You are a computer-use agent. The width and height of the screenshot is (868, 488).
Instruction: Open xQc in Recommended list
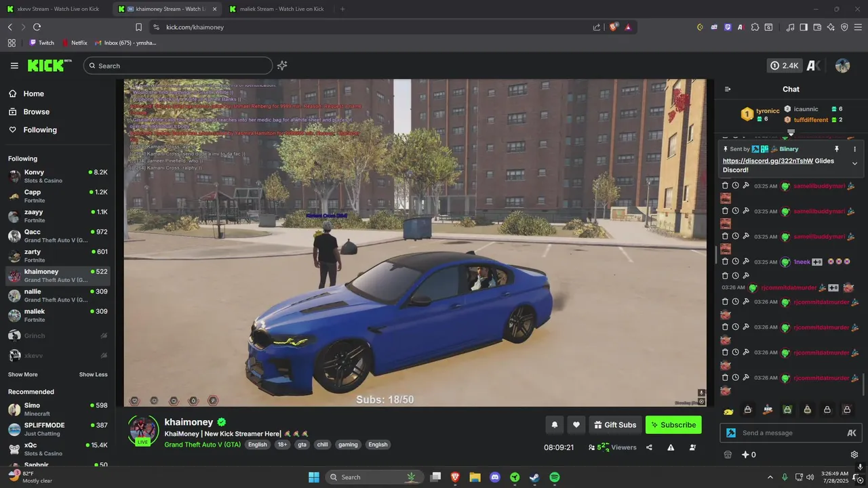point(58,449)
